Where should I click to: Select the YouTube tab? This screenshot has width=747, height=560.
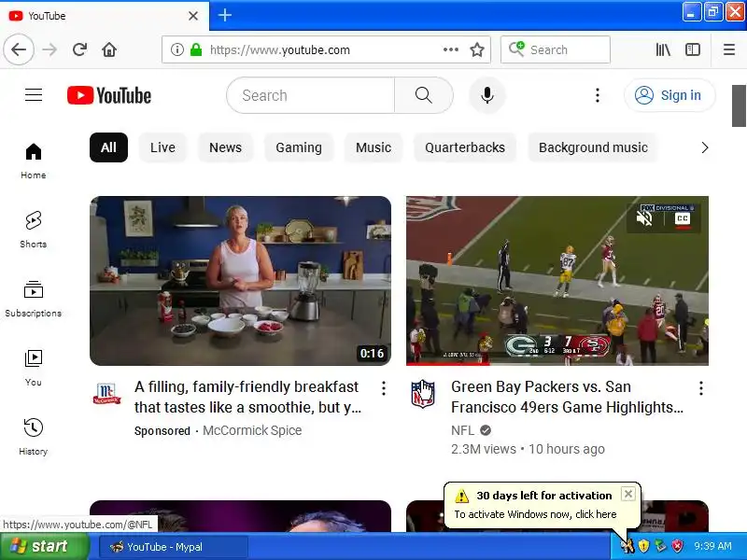[105, 16]
